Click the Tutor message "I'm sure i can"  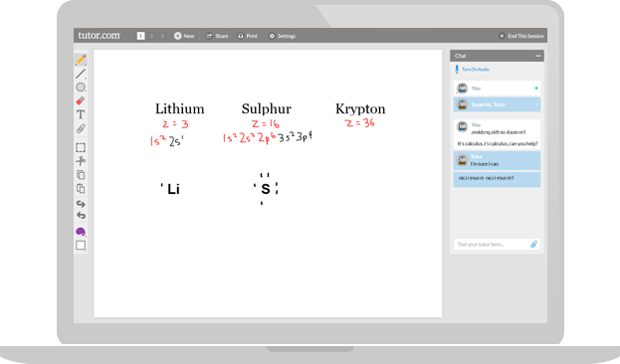(x=497, y=160)
